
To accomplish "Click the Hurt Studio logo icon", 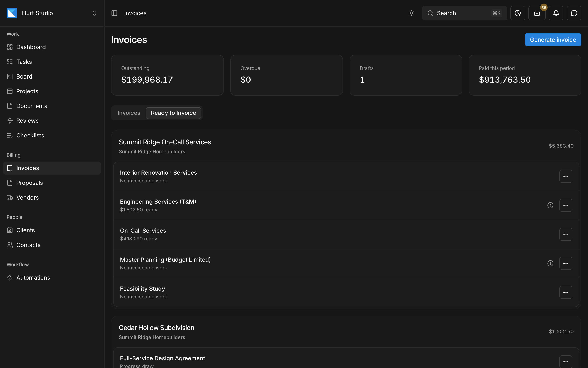I will pos(12,13).
